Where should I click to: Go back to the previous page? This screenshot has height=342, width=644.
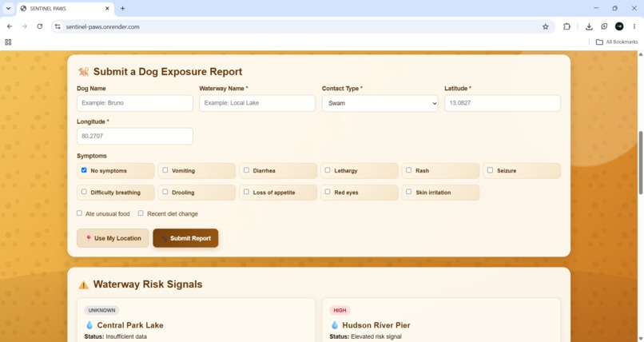[10, 26]
